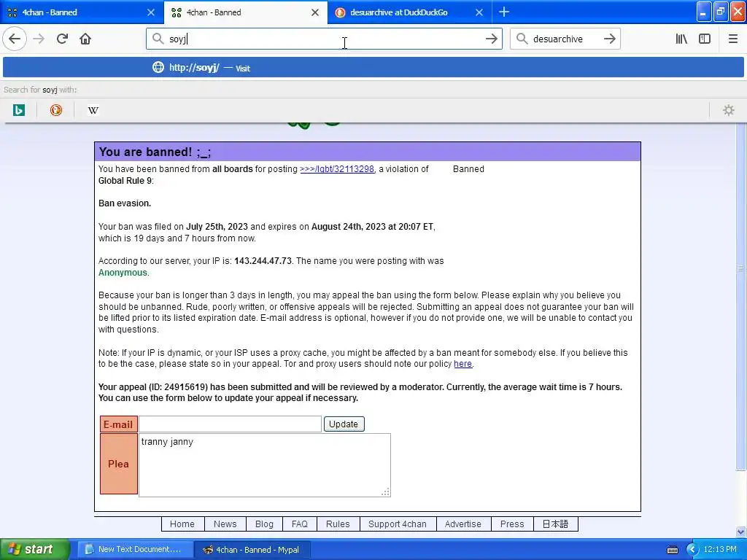Restore down the browser window
Screen dimensions: 747x560
pos(720,12)
